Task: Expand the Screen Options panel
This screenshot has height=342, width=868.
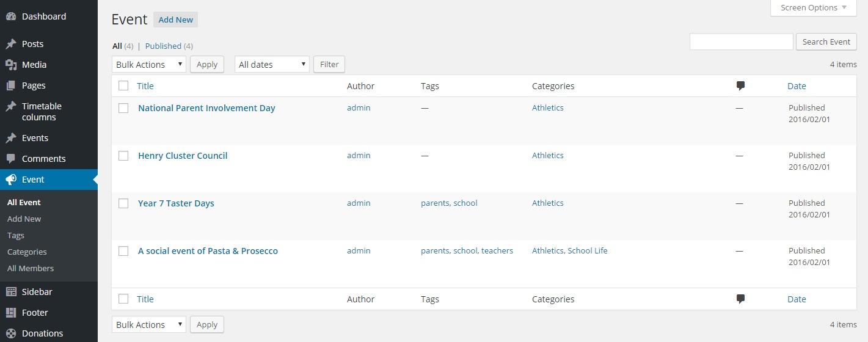Action: tap(813, 7)
